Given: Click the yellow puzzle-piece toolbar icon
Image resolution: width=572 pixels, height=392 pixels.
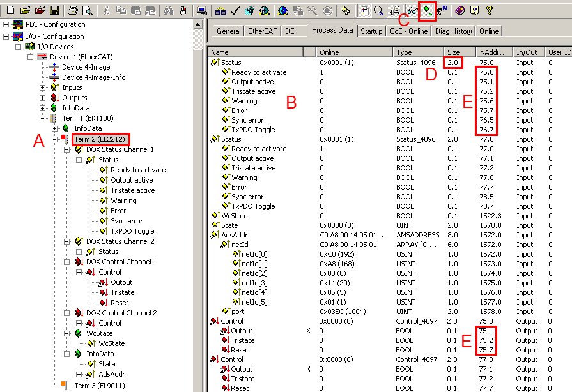Looking at the screenshot, I should pos(345,11).
